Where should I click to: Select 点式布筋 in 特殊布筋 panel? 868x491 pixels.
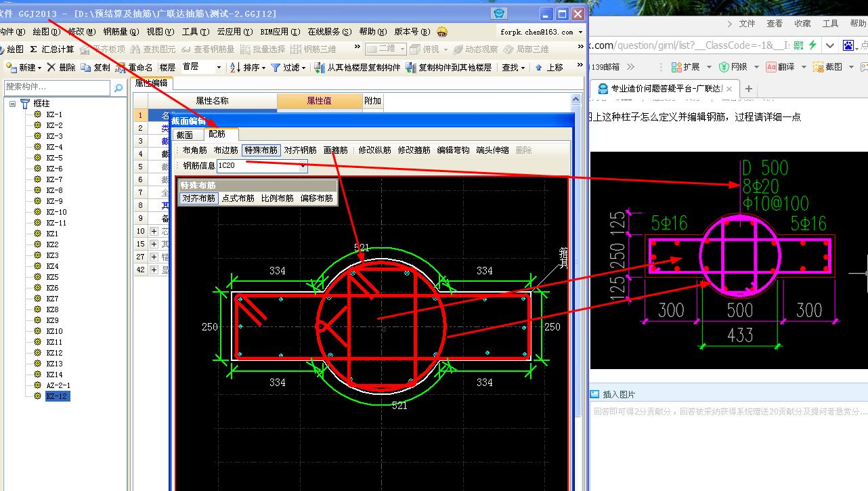(x=238, y=198)
